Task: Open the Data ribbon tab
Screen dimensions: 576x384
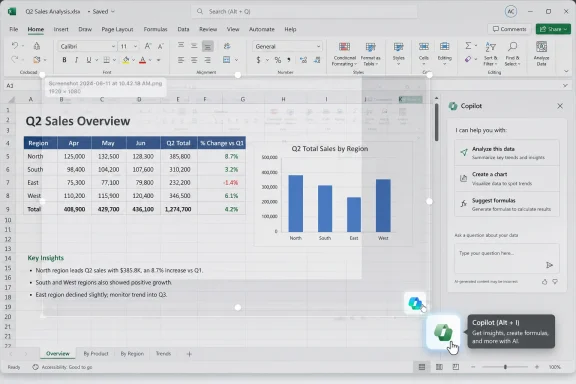Action: [183, 29]
